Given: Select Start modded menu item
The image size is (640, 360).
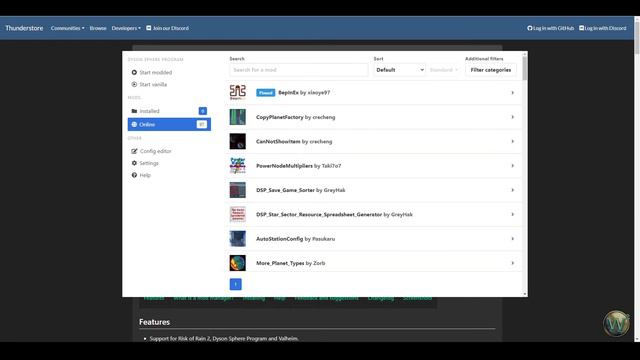Looking at the screenshot, I should (x=169, y=72).
